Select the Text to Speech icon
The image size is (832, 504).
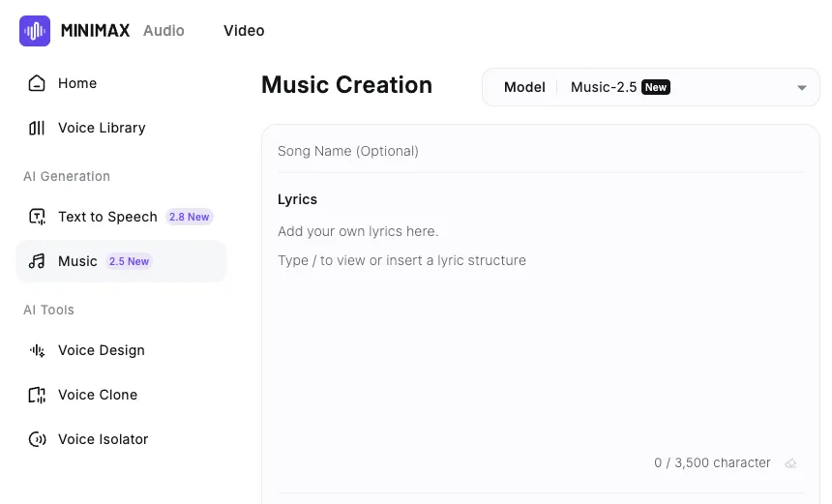(x=37, y=217)
